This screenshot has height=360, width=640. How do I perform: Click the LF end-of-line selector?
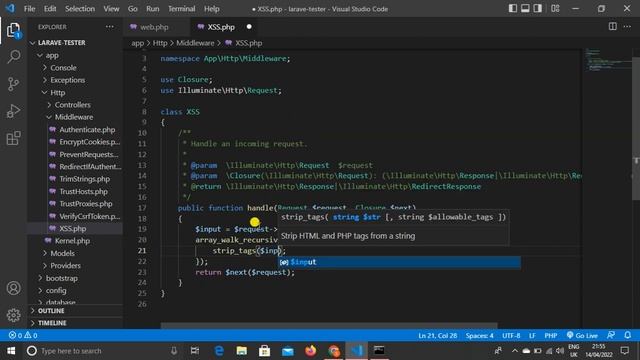coord(532,336)
